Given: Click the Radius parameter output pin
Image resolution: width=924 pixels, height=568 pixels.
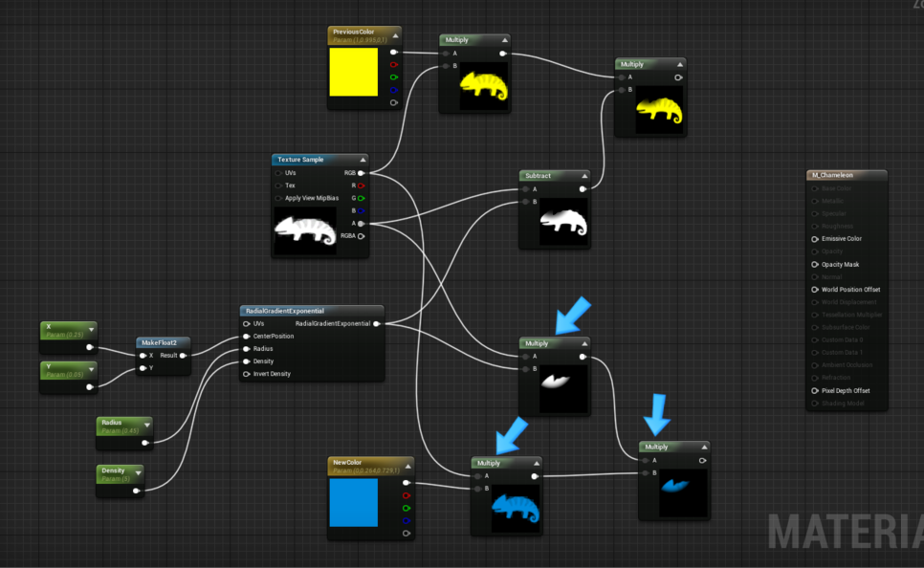Looking at the screenshot, I should 145,443.
